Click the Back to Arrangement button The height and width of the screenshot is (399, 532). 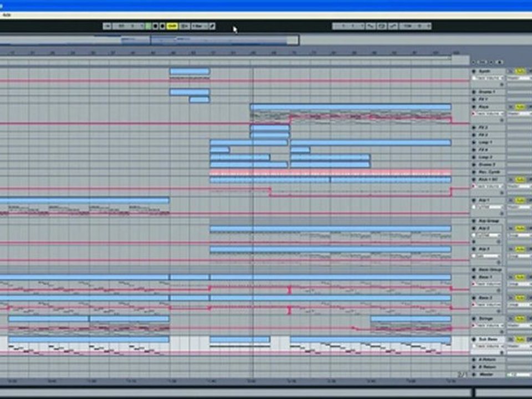click(x=185, y=26)
